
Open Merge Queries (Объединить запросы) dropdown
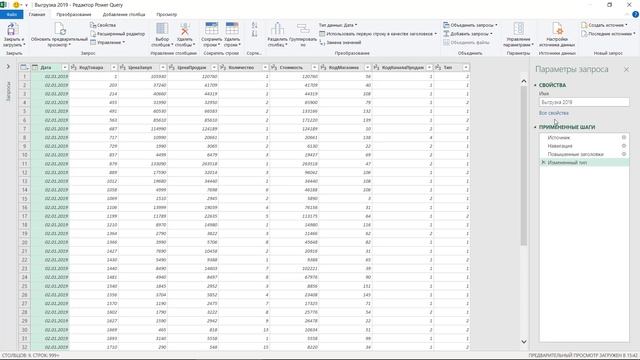coord(470,25)
